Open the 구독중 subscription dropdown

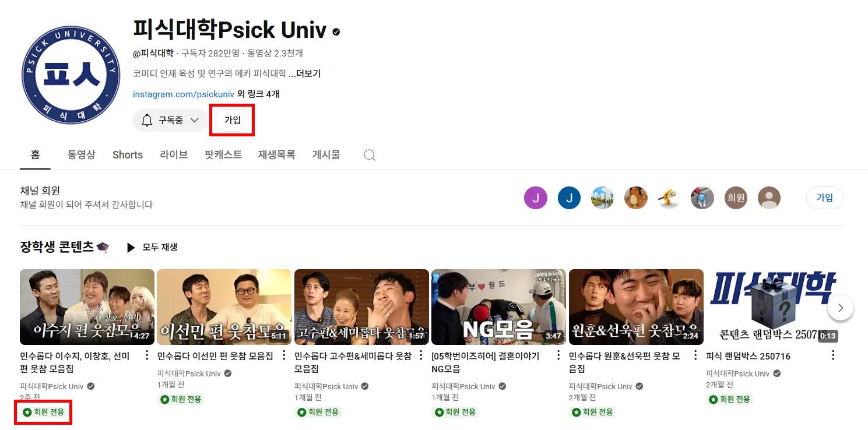170,121
